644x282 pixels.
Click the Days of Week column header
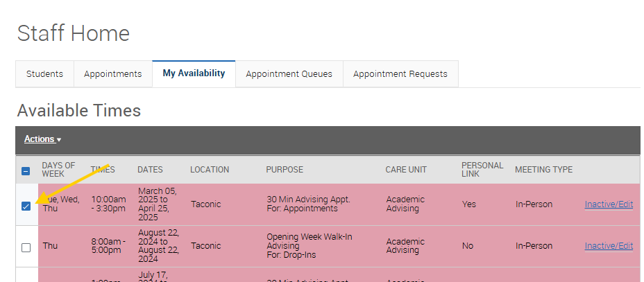tap(58, 170)
